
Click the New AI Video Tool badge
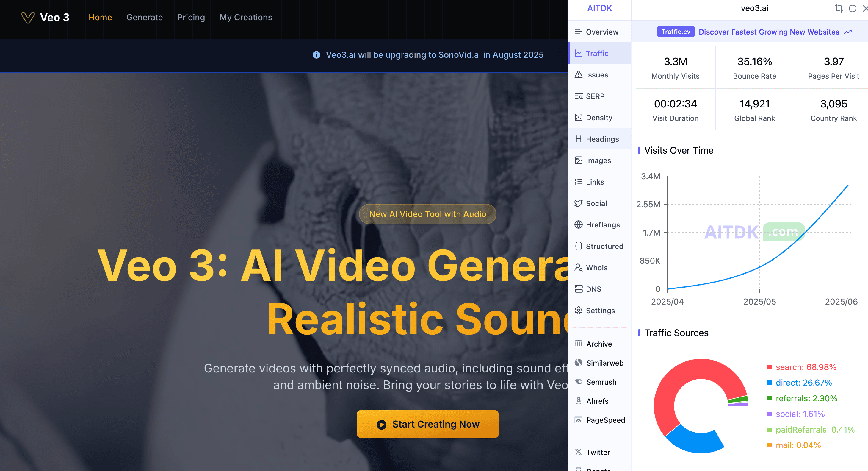pos(427,214)
